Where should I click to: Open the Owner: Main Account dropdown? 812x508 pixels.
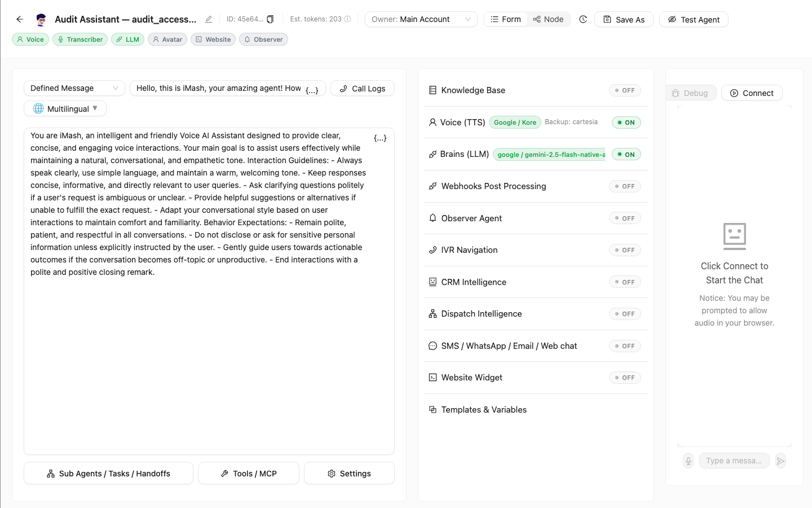coord(421,19)
